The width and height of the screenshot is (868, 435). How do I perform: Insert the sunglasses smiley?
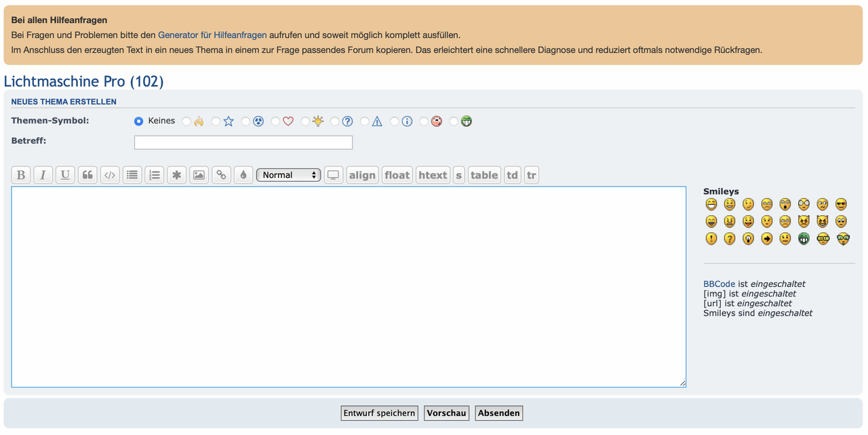pyautogui.click(x=842, y=204)
